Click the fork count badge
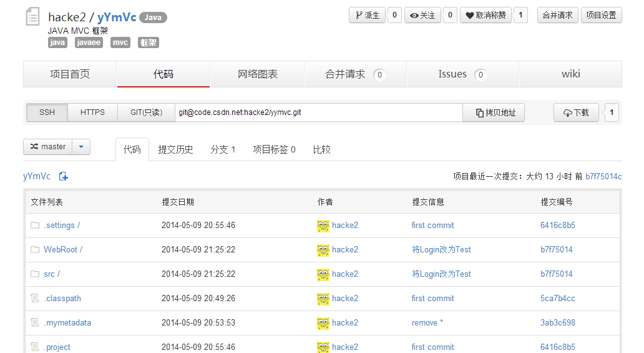 pyautogui.click(x=394, y=15)
